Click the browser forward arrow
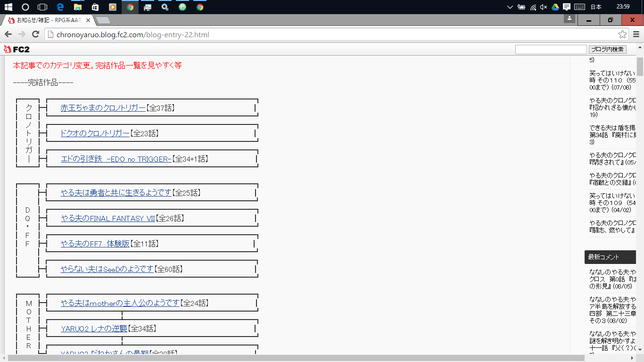This screenshot has width=644, height=362. tap(22, 34)
